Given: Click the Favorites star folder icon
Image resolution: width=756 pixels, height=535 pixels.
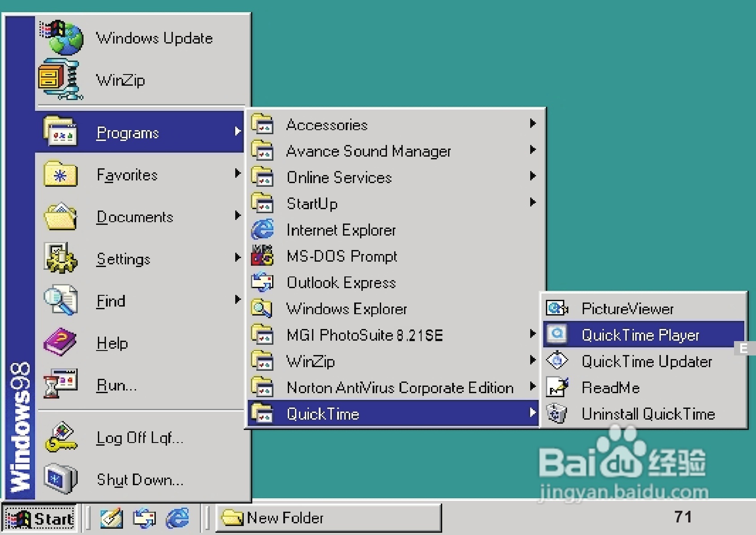Looking at the screenshot, I should (61, 173).
